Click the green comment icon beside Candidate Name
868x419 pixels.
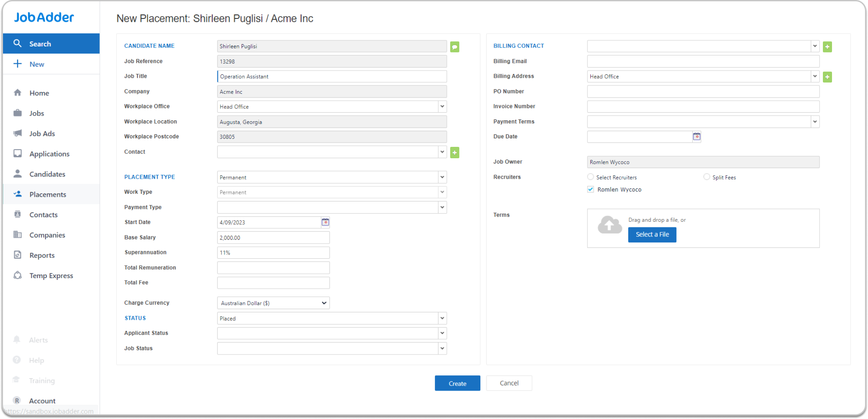(x=455, y=46)
